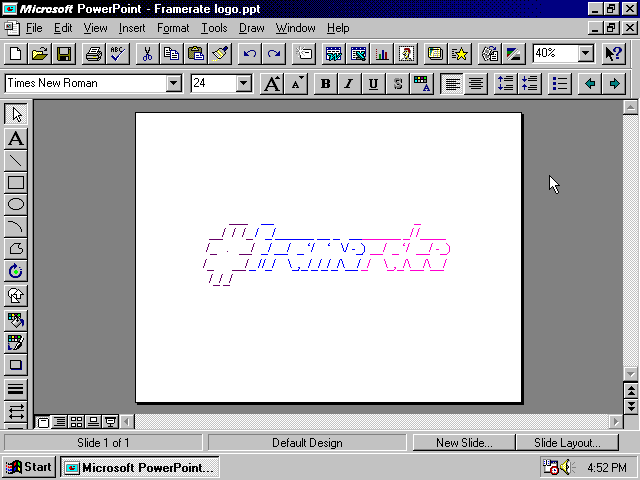
Task: Open the zoom percentage dropdown arrow
Action: [x=586, y=53]
